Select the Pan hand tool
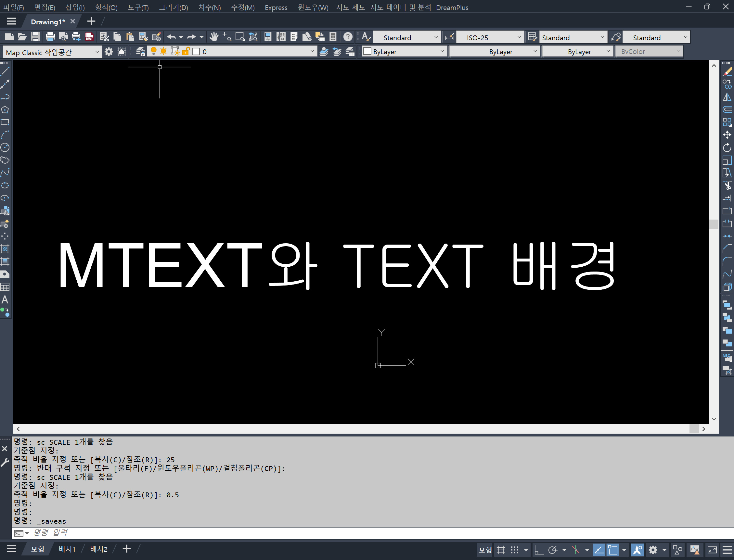 (214, 37)
